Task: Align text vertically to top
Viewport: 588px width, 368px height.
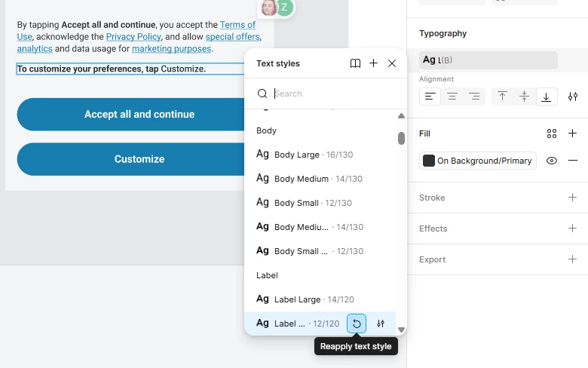Action: [502, 97]
